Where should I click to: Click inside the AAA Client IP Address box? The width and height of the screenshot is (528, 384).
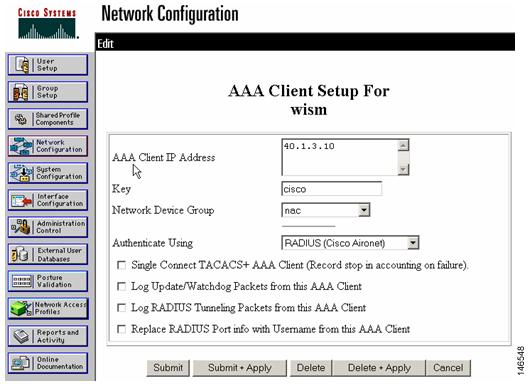click(340, 157)
